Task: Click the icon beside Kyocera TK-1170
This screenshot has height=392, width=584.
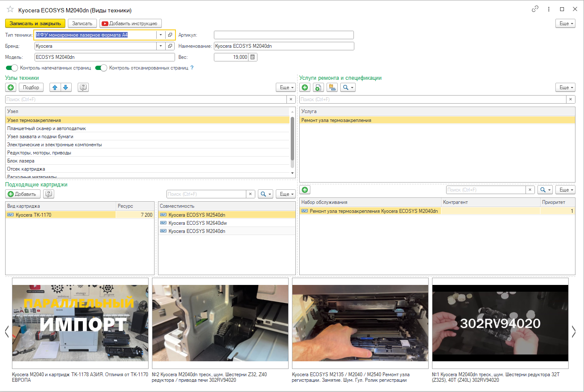Action: click(x=11, y=215)
